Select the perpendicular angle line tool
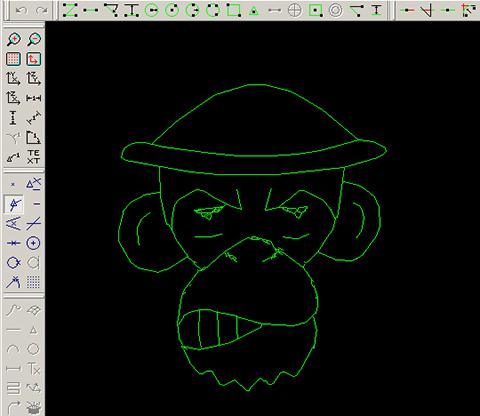This screenshot has height=416, width=480. pos(427,10)
